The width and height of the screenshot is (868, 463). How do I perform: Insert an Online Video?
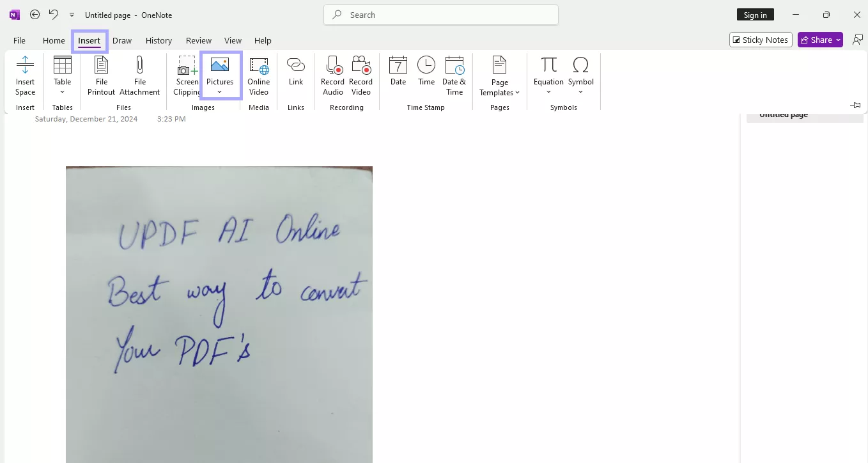(x=258, y=75)
